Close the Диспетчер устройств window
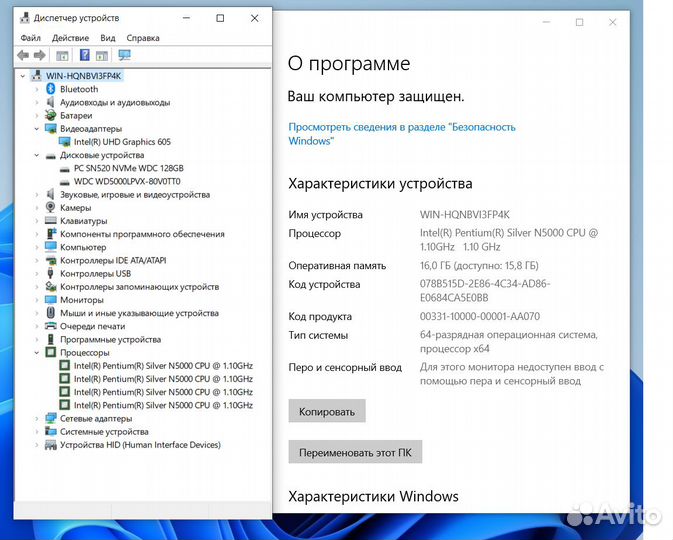This screenshot has width=673, height=540. [255, 18]
